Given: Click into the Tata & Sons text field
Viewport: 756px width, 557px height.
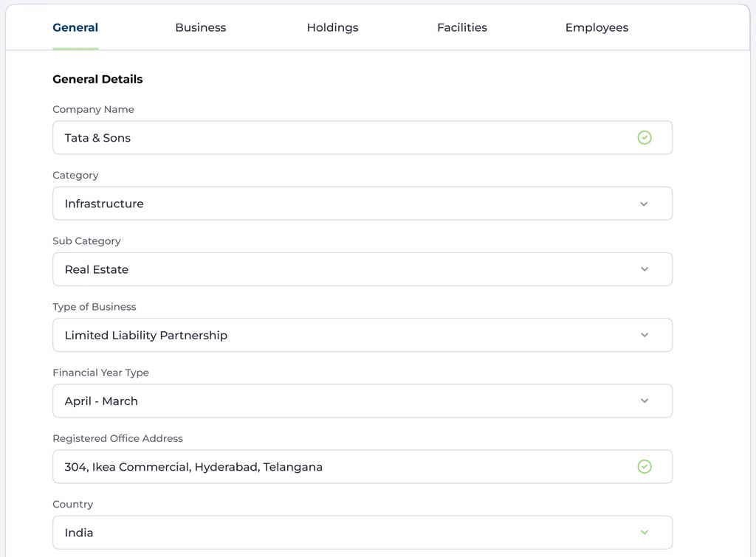Looking at the screenshot, I should pyautogui.click(x=340, y=138).
